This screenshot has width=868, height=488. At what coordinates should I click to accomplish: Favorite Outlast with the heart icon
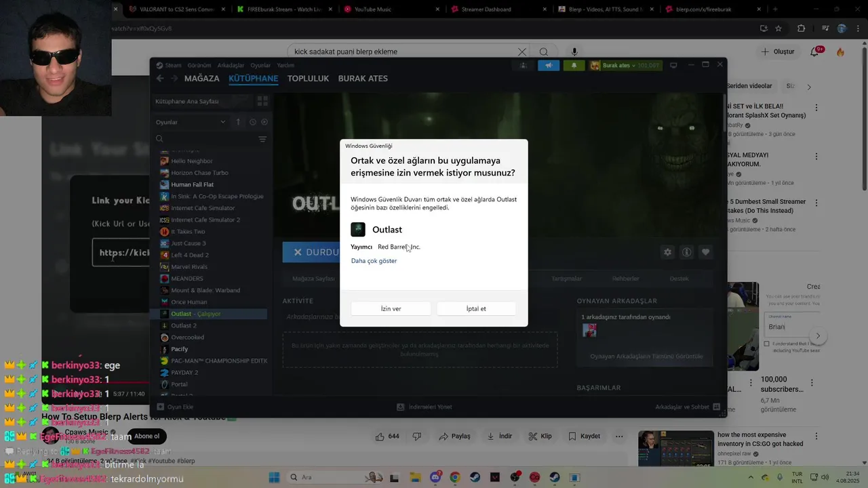pos(705,252)
